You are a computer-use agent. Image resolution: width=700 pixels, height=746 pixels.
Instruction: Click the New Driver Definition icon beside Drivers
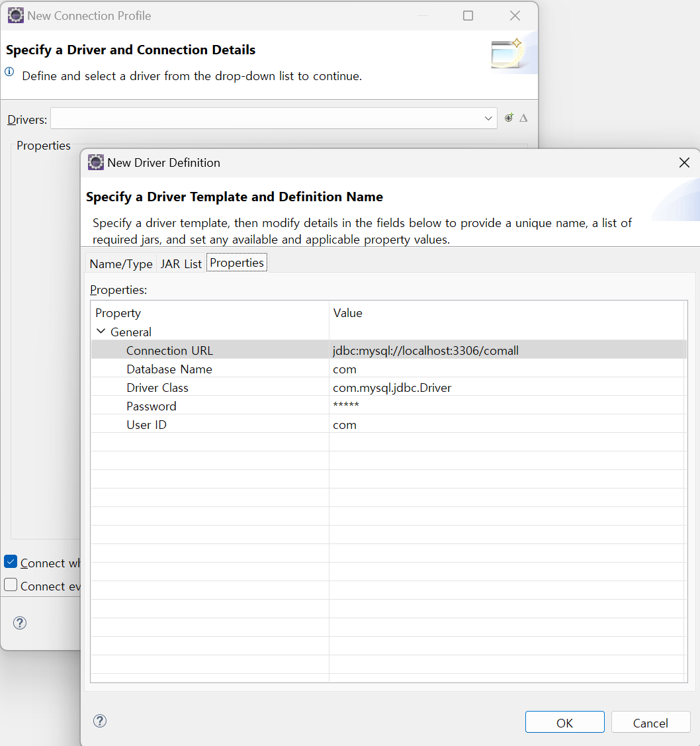509,118
